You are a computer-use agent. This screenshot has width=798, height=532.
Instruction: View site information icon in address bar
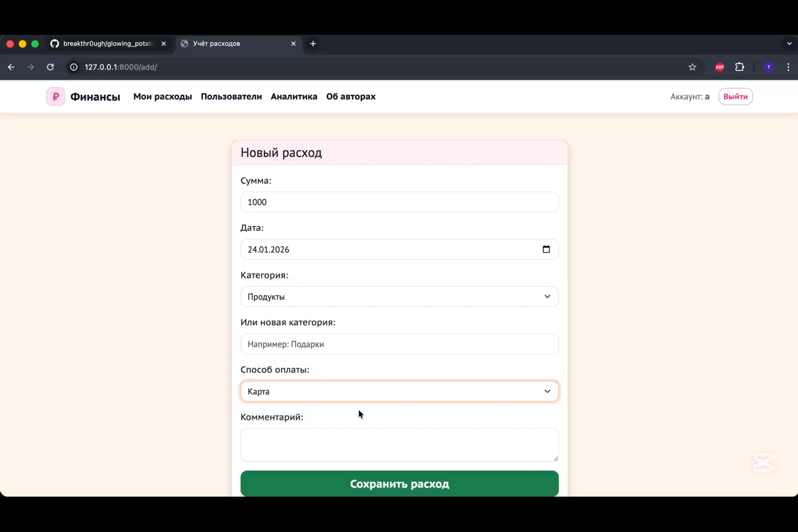click(x=74, y=67)
